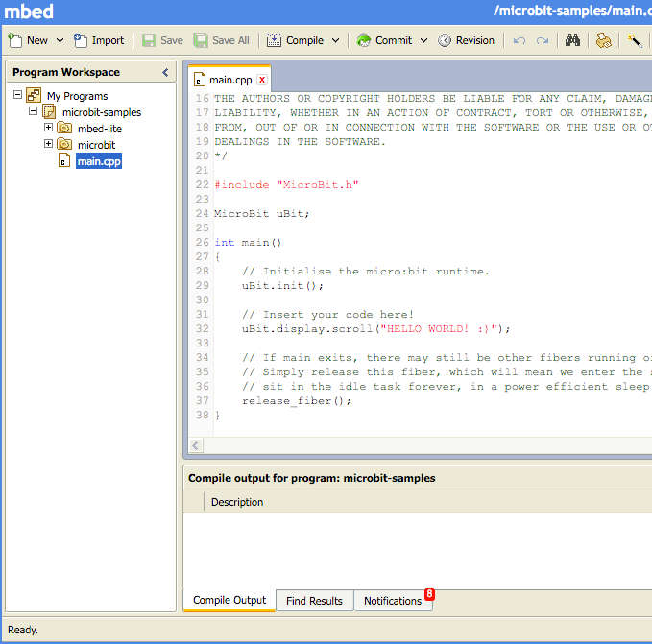Click on uBit.init(); line
This screenshot has width=652, height=644.
(282, 286)
